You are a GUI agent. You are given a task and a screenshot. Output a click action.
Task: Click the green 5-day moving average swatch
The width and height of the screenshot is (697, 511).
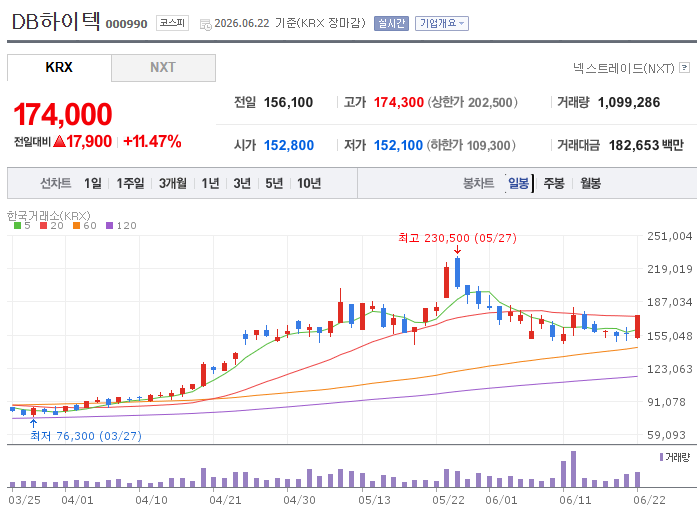pyautogui.click(x=17, y=226)
